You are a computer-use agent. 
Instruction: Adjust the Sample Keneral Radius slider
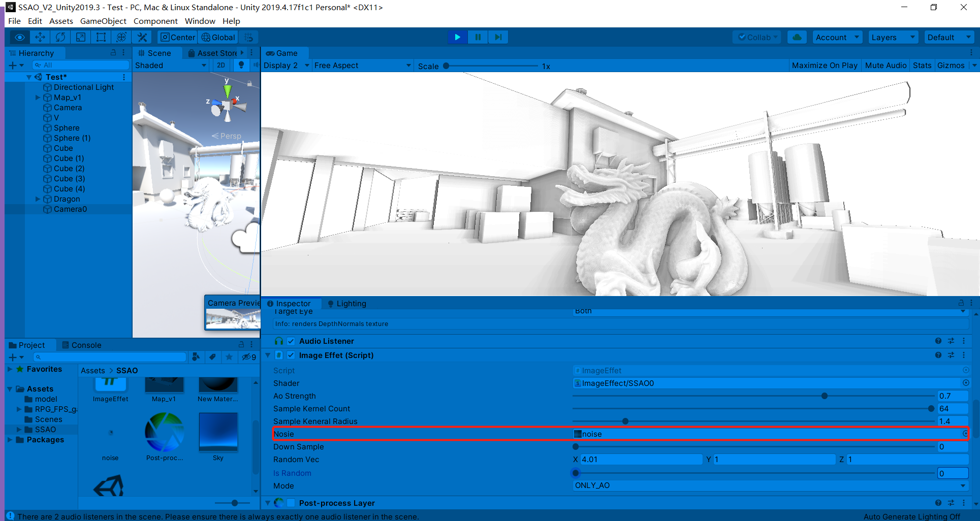(x=753, y=421)
